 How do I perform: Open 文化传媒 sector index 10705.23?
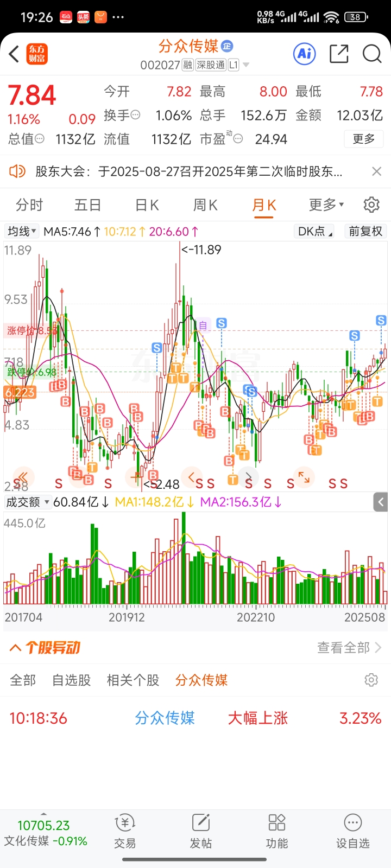tap(46, 833)
